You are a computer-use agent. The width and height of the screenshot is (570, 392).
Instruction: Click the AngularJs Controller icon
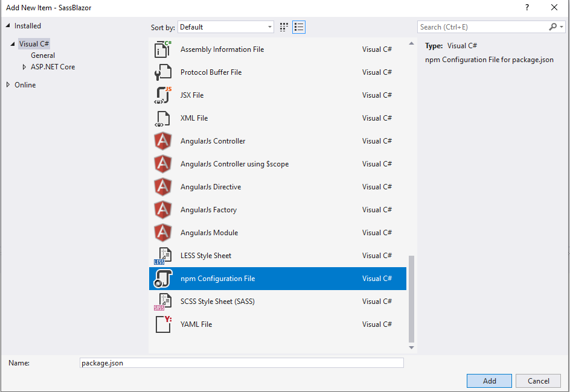[162, 141]
